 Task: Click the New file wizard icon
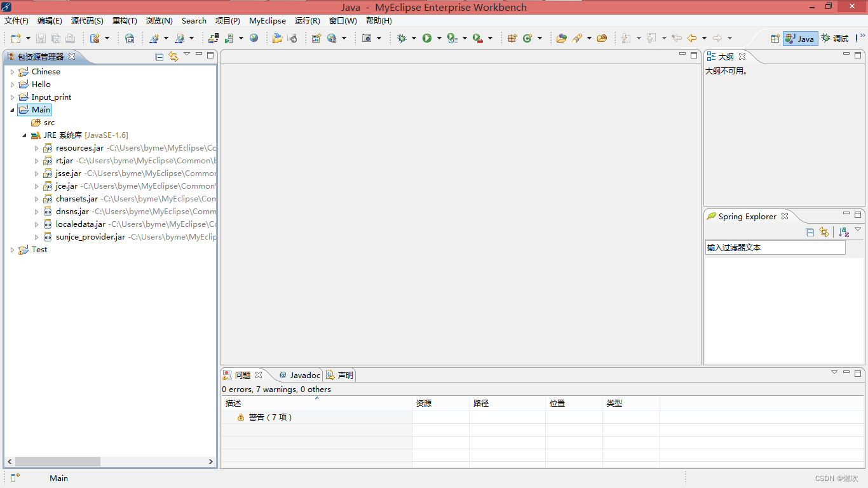15,38
